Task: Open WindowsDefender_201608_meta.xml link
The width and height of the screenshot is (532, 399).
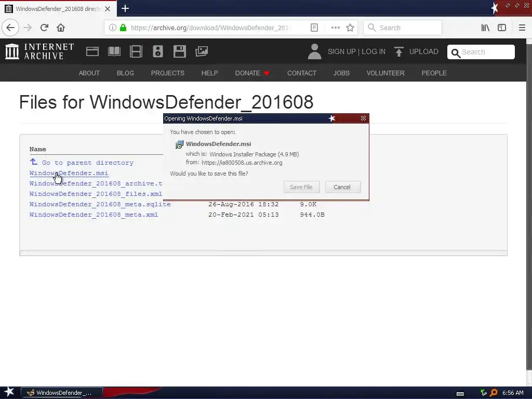Action: 94,215
